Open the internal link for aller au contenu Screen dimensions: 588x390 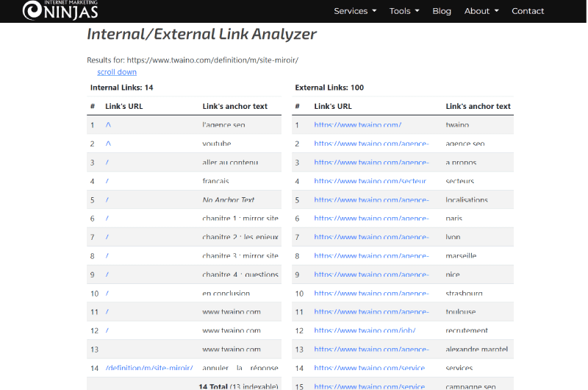point(107,163)
